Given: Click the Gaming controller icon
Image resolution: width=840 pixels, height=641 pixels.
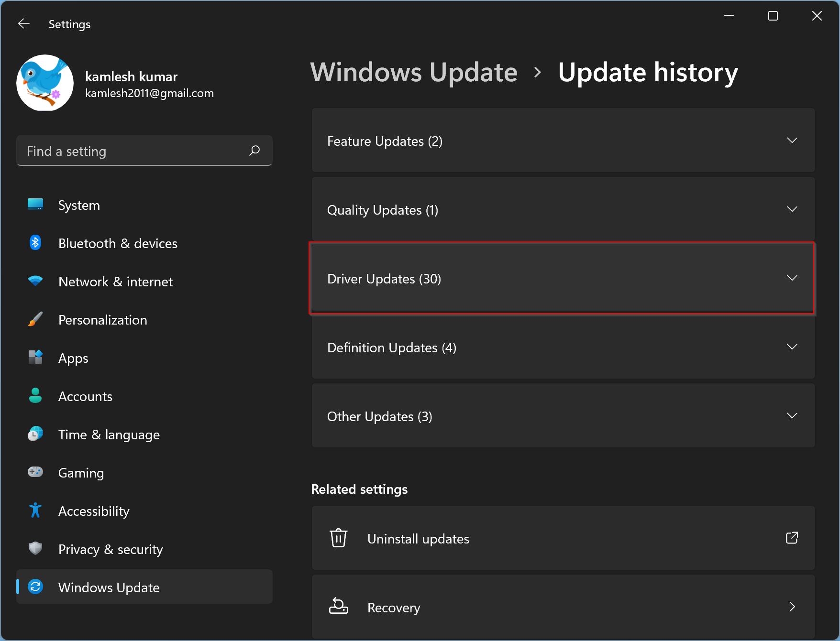Looking at the screenshot, I should point(35,472).
